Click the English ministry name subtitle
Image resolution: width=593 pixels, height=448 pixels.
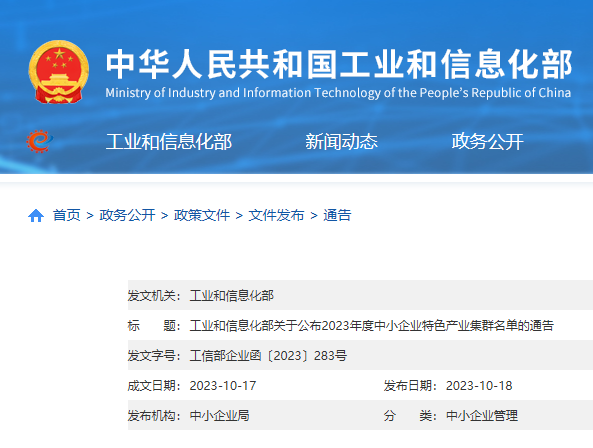point(338,93)
